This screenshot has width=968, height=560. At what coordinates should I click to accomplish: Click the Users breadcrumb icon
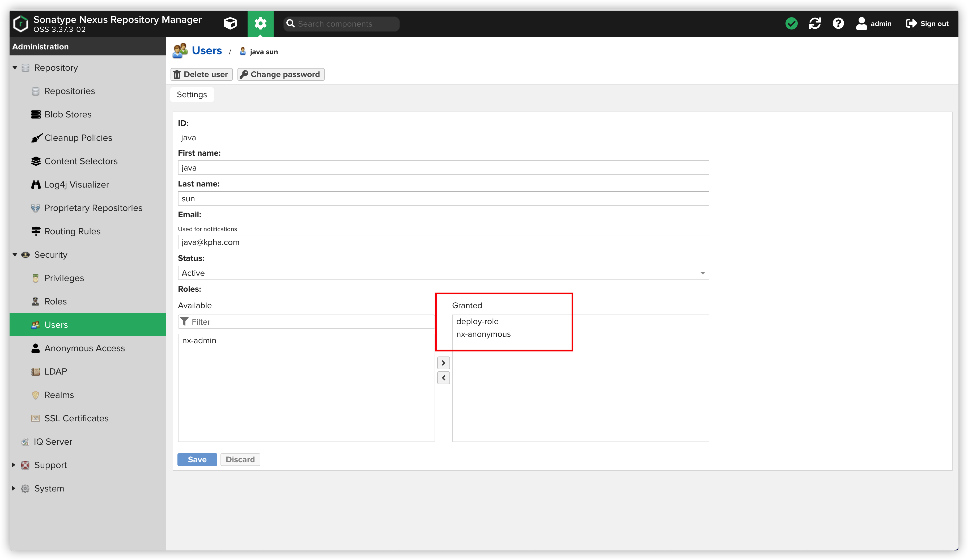click(x=180, y=51)
